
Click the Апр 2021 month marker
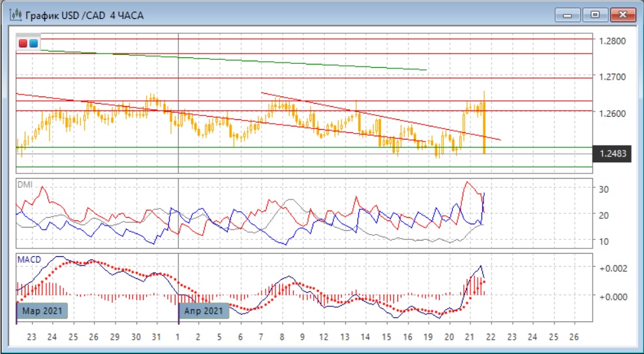pos(205,311)
